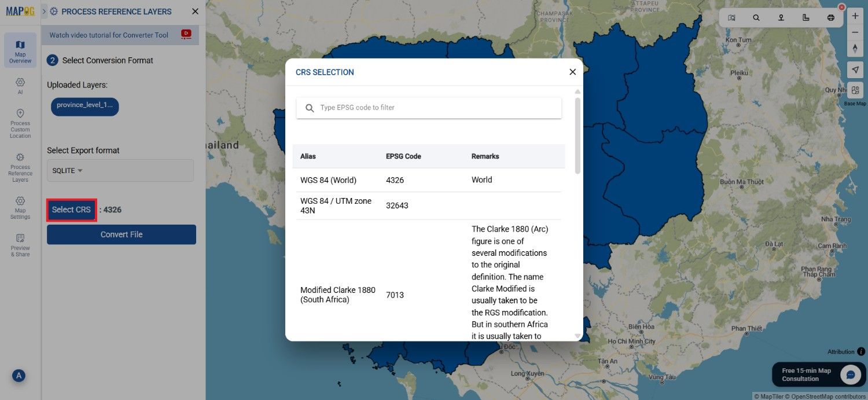The width and height of the screenshot is (868, 400).
Task: Open the AI tool in sidebar
Action: tap(20, 86)
